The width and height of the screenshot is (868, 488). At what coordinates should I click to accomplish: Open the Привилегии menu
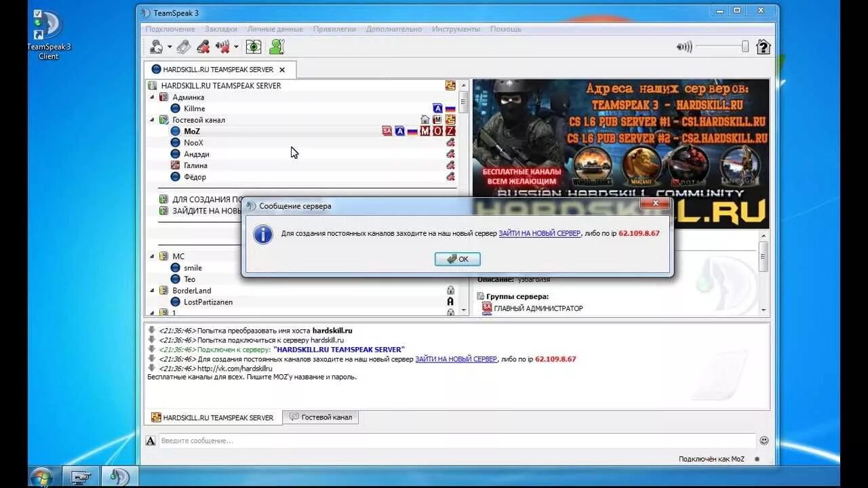tap(334, 29)
